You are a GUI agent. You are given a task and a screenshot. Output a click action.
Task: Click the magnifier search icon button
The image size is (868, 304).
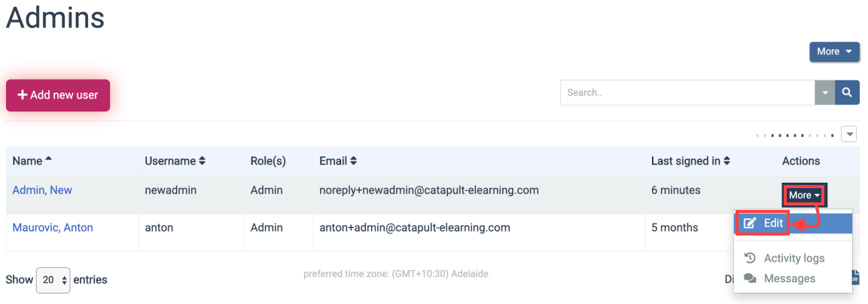click(846, 93)
